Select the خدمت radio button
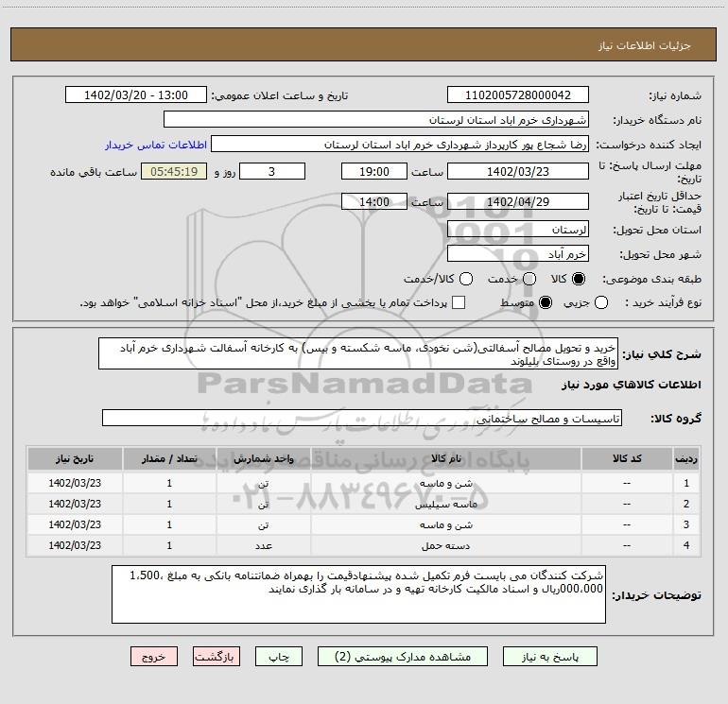This screenshot has width=728, height=704. [529, 279]
